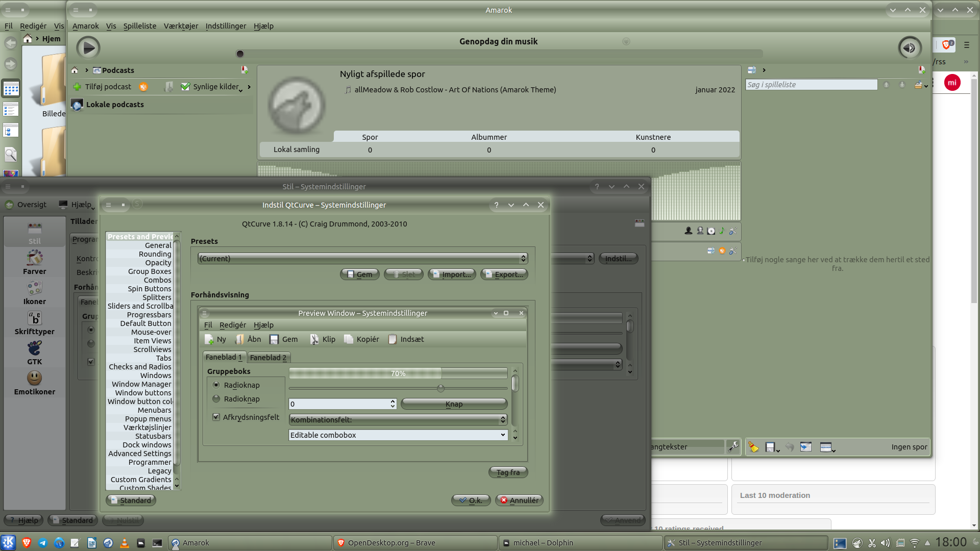Toggle the checkbox in background Stil preview
The image size is (980, 551).
[91, 362]
